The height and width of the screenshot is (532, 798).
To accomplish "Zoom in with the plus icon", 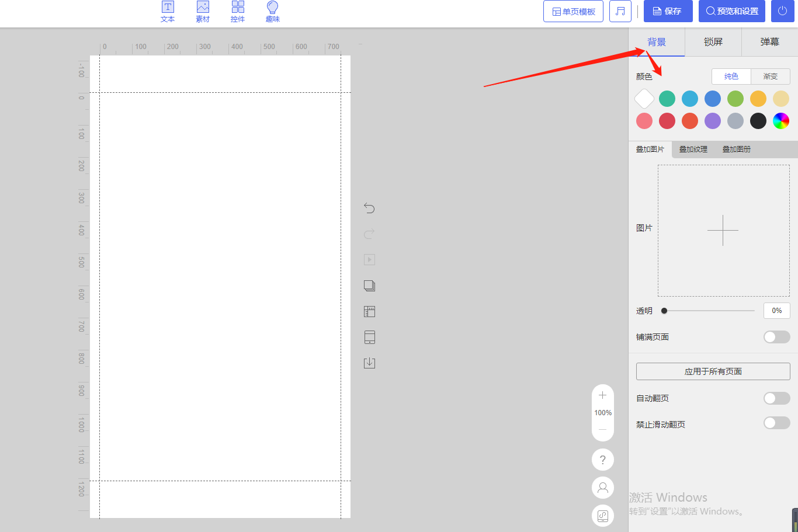I will pyautogui.click(x=603, y=395).
